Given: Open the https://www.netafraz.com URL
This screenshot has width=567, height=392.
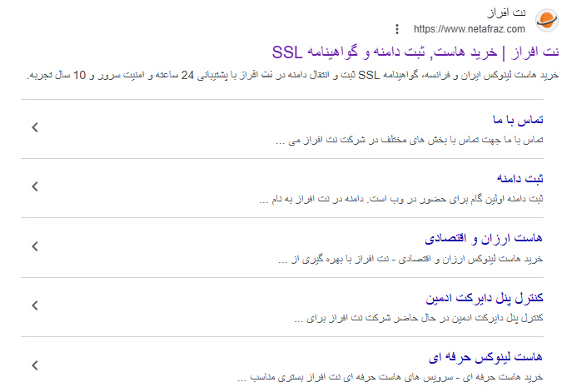Looking at the screenshot, I should point(470,29).
